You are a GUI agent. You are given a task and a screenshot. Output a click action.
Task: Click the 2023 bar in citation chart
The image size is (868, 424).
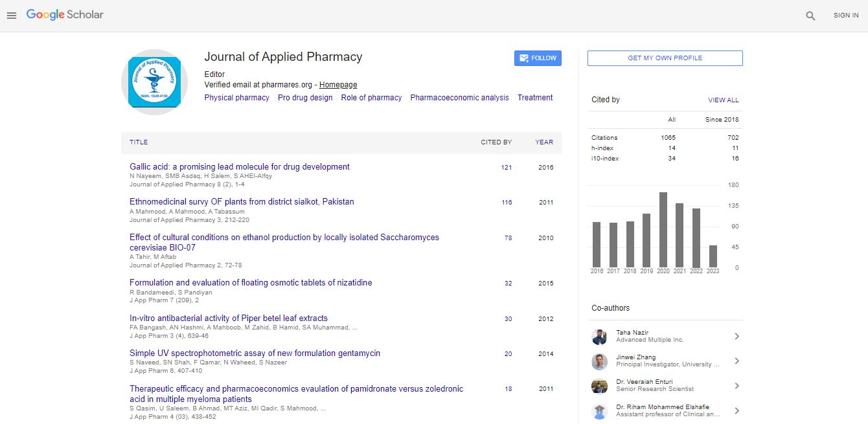tap(713, 256)
